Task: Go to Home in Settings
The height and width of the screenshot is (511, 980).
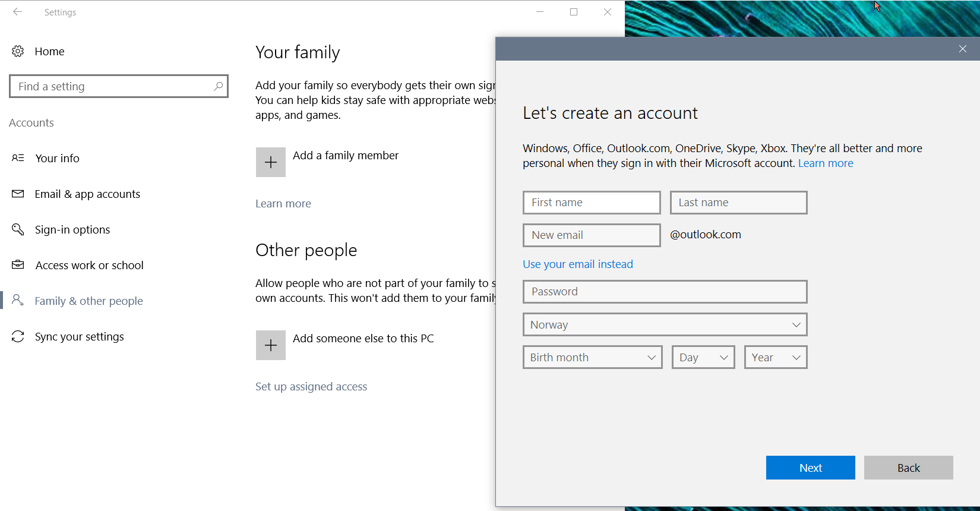Action: pos(49,52)
